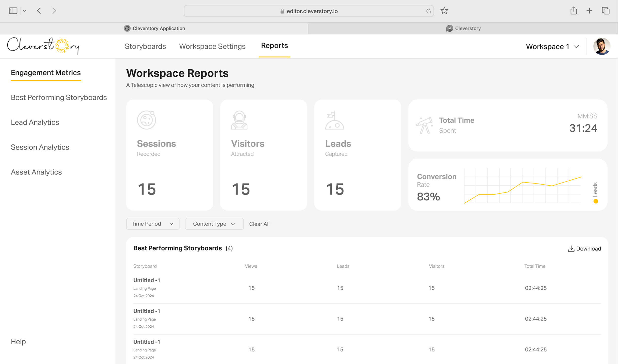Click the Leads flag icon
Viewport: 618px width, 364px height.
(335, 120)
